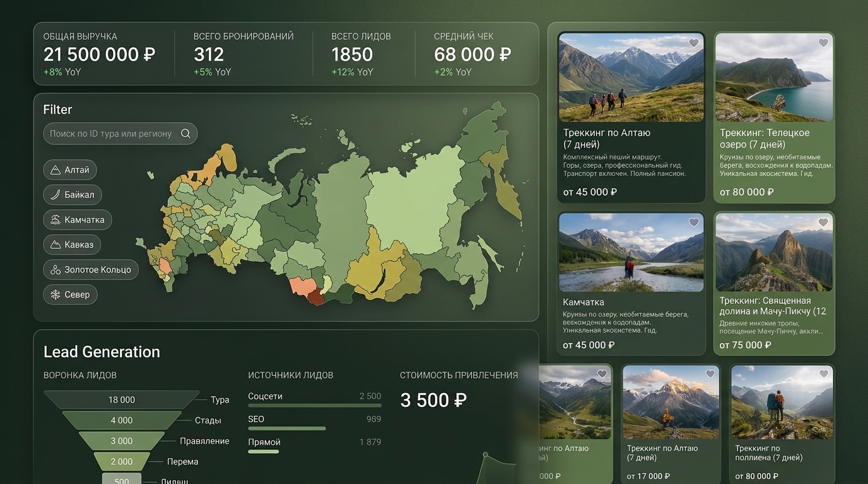The height and width of the screenshot is (484, 868).
Task: Favorite the Треккинг по Алтаю (7 дней) 45 000 ₽ card heart
Action: (x=694, y=43)
